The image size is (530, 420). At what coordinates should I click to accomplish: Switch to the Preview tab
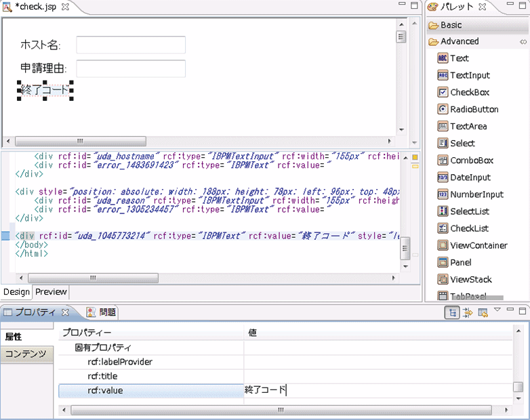pos(51,292)
